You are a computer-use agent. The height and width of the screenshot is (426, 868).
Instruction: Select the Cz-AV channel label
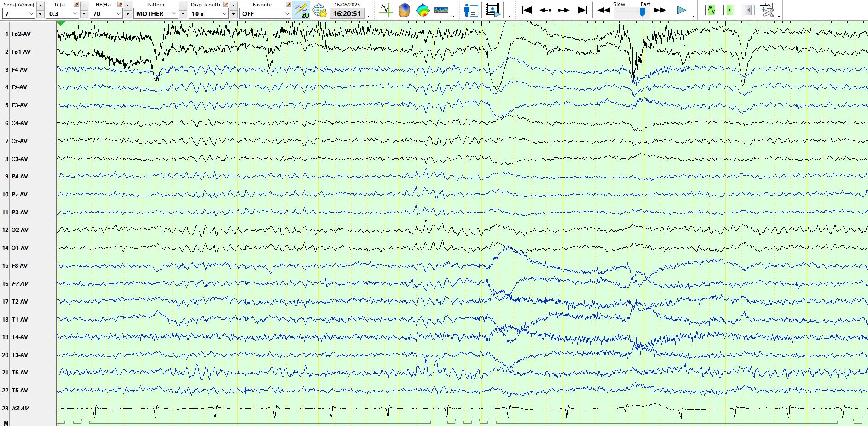19,141
